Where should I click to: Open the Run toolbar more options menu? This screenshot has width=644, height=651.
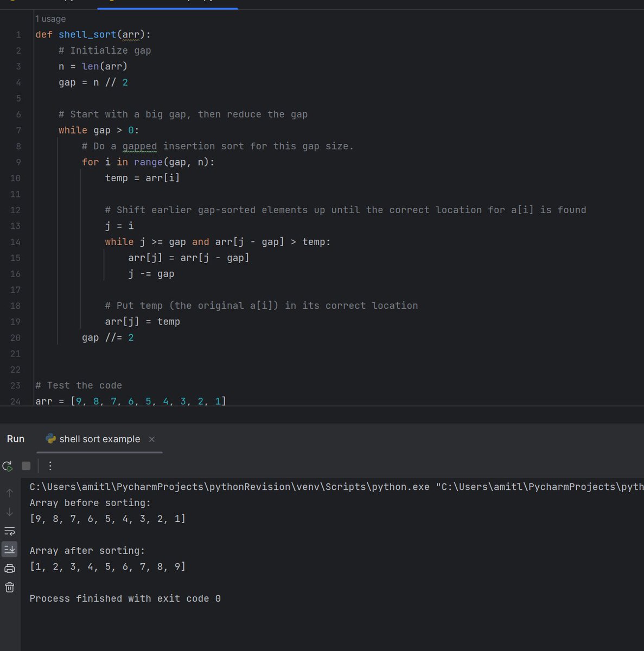[x=50, y=466]
